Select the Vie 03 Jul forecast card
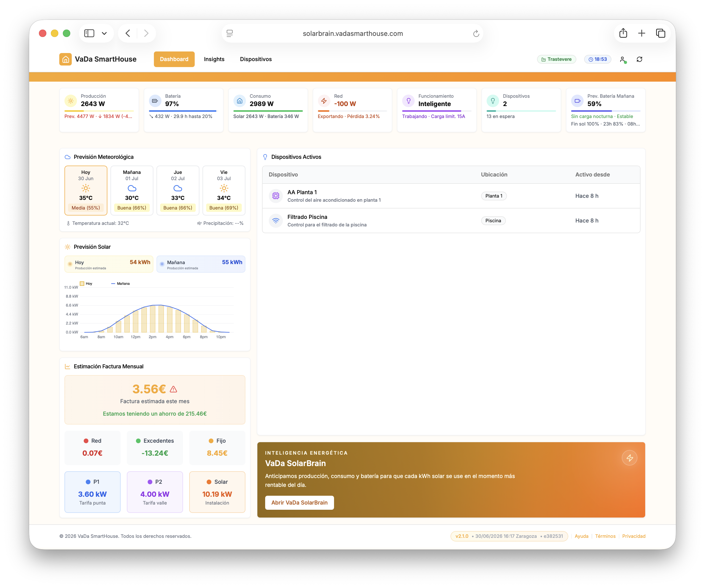The image size is (705, 588). tap(224, 190)
